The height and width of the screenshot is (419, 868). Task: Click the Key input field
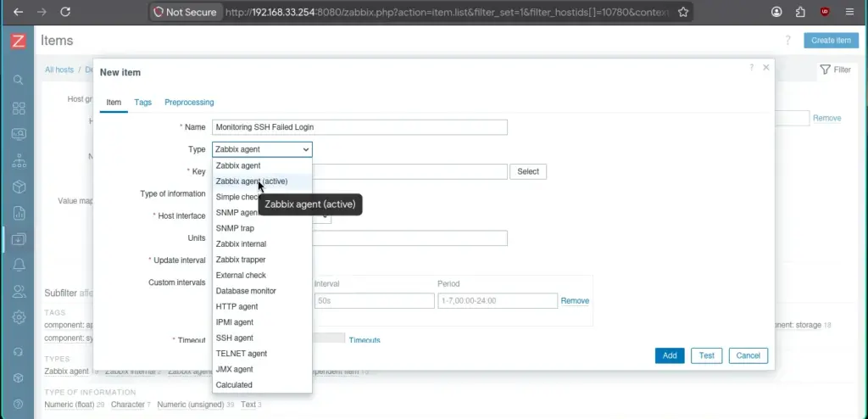(409, 171)
